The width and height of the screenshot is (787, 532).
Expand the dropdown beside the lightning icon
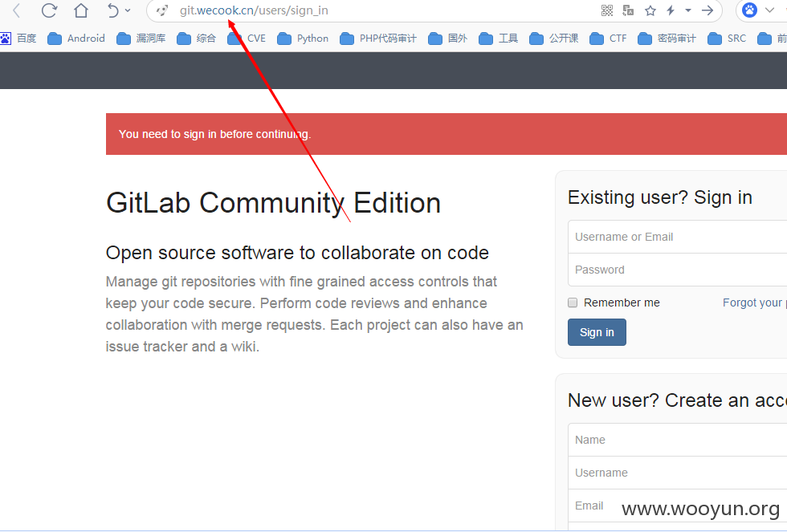(688, 10)
